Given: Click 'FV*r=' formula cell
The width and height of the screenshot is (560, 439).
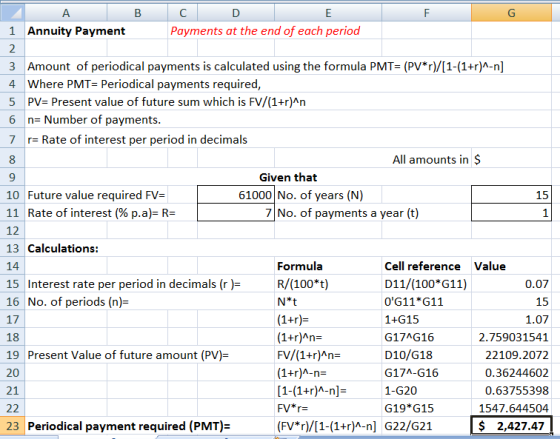Looking at the screenshot, I should pyautogui.click(x=328, y=408).
